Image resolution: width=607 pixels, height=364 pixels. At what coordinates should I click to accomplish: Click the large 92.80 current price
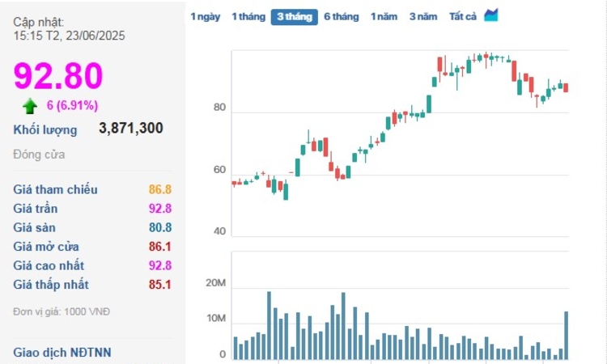tap(58, 76)
